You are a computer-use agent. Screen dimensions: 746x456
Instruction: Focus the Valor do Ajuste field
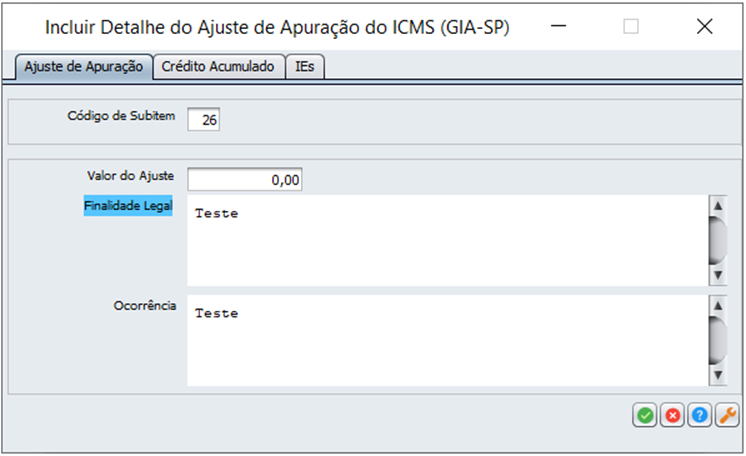[245, 179]
